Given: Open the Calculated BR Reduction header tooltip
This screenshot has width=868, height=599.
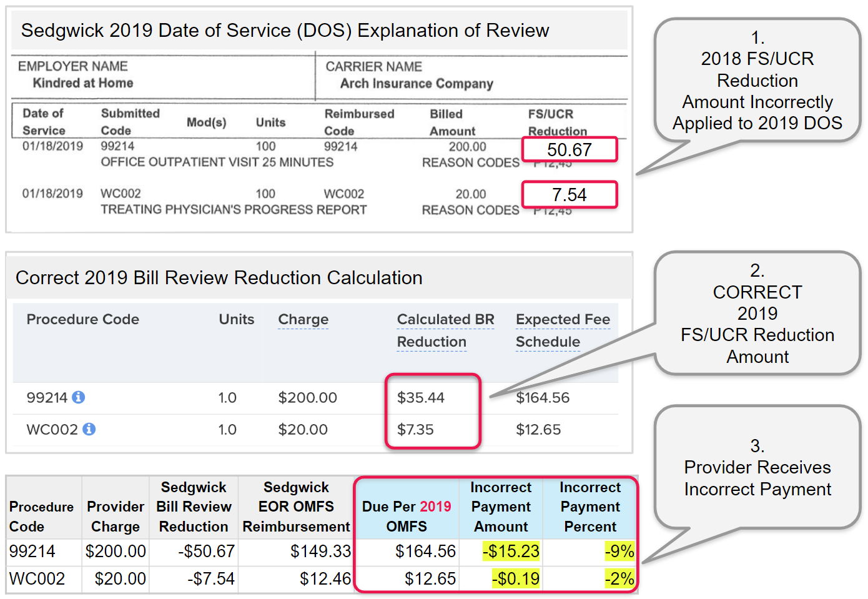Looking at the screenshot, I should click(445, 330).
